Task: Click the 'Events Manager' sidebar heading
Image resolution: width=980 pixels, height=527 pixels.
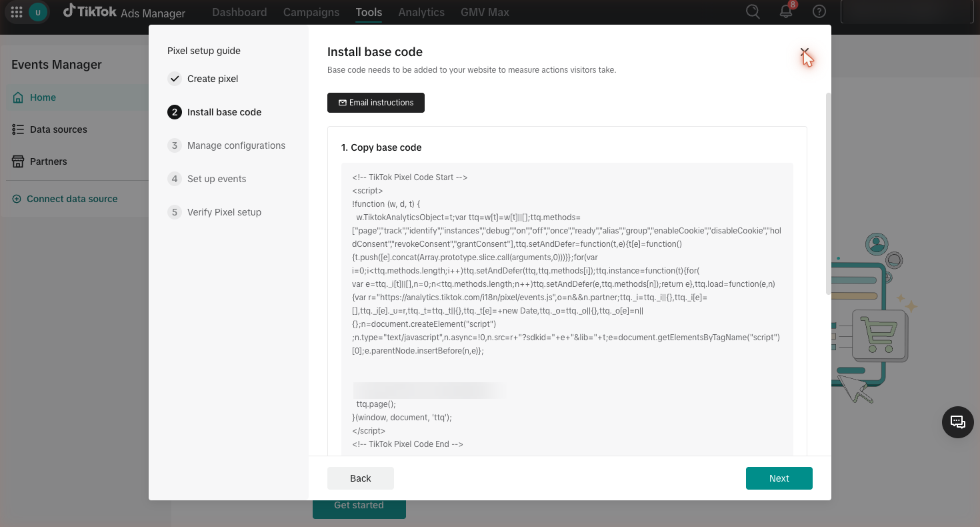Action: (57, 65)
